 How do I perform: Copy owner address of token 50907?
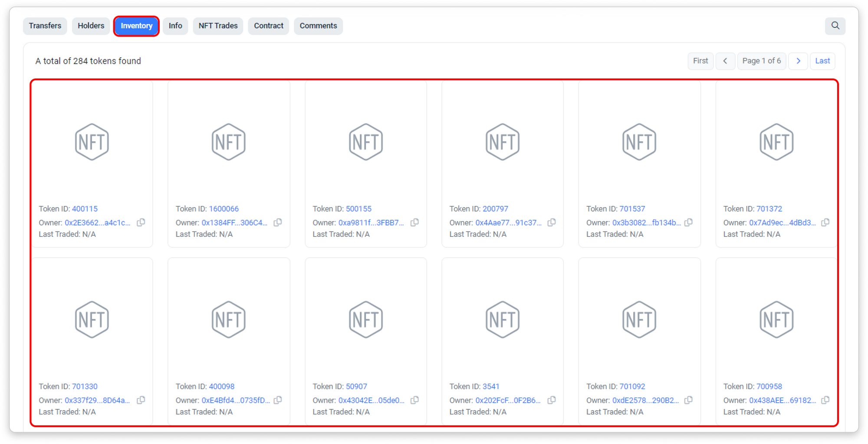coord(415,400)
